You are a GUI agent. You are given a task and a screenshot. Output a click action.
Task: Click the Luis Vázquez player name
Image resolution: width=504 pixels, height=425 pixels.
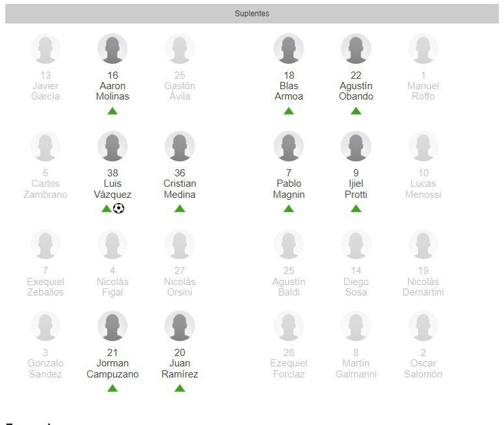click(x=113, y=189)
